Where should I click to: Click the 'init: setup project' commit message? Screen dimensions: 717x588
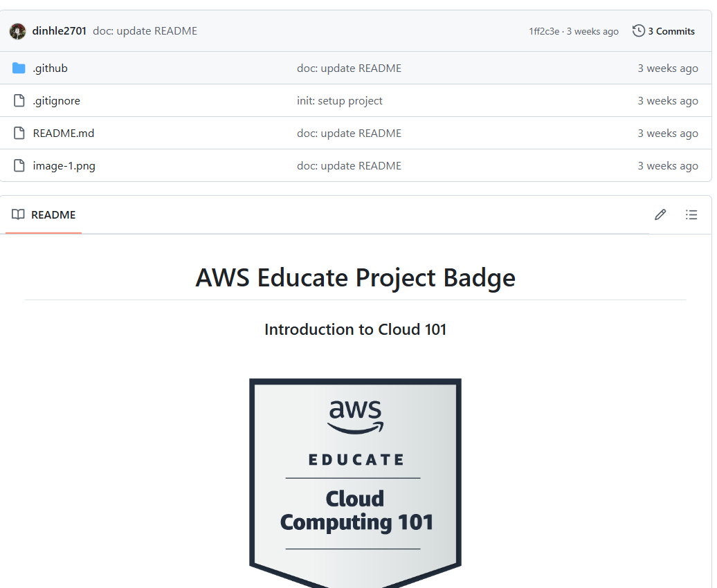[x=339, y=100]
